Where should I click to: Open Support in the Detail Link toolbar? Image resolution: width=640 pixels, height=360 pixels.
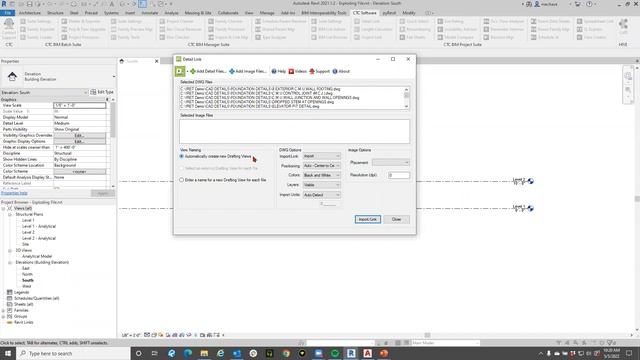319,71
